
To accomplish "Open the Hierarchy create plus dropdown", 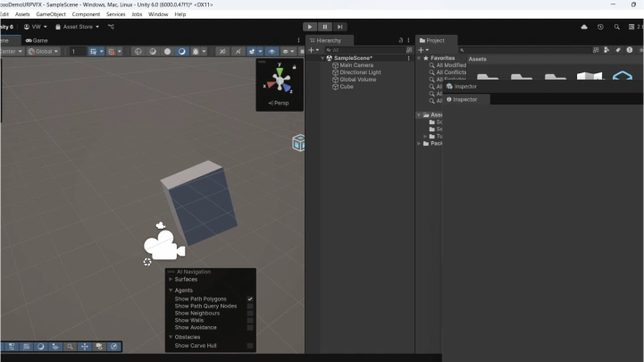I will point(314,50).
